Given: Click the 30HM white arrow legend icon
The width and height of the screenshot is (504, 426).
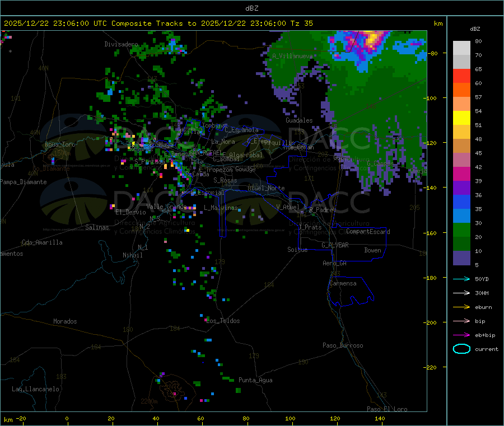Looking at the screenshot, I should 461,293.
